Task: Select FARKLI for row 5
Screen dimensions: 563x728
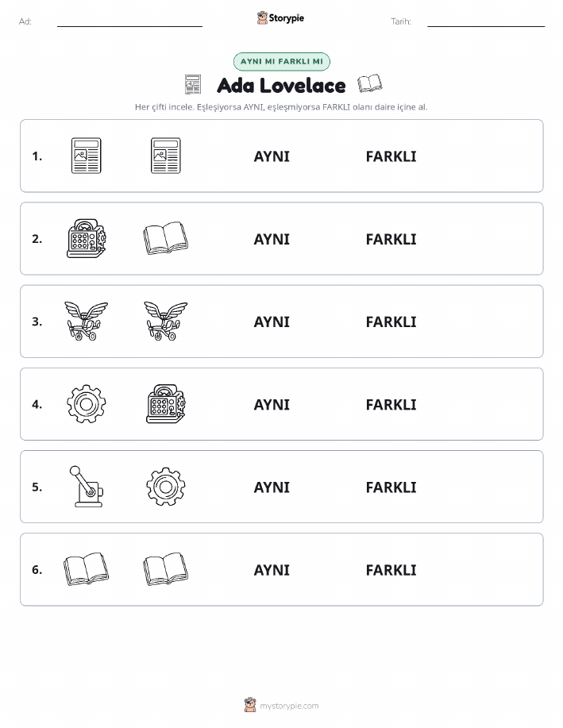Action: coord(391,487)
